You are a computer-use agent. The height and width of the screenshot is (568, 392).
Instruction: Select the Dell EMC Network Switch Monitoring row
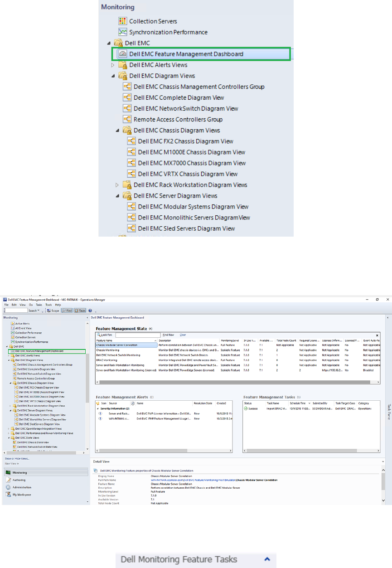[238, 355]
